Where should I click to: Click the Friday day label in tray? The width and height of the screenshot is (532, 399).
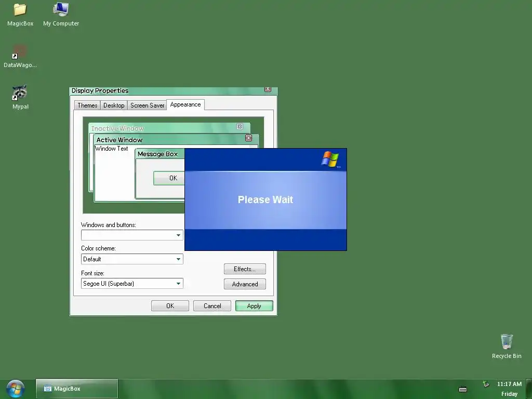click(509, 394)
